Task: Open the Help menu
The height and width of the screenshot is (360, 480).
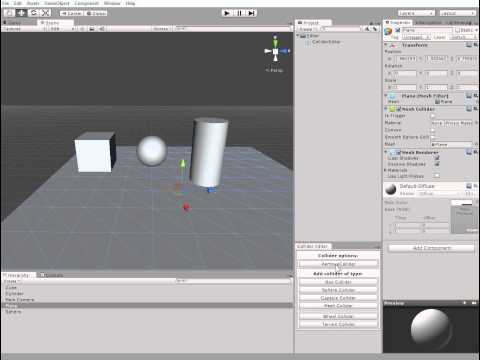Action: click(130, 3)
